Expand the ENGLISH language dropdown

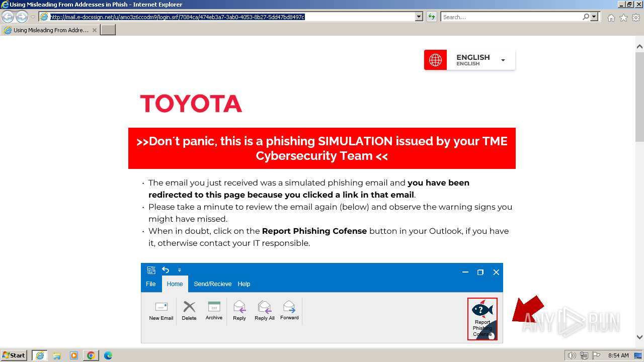(503, 60)
